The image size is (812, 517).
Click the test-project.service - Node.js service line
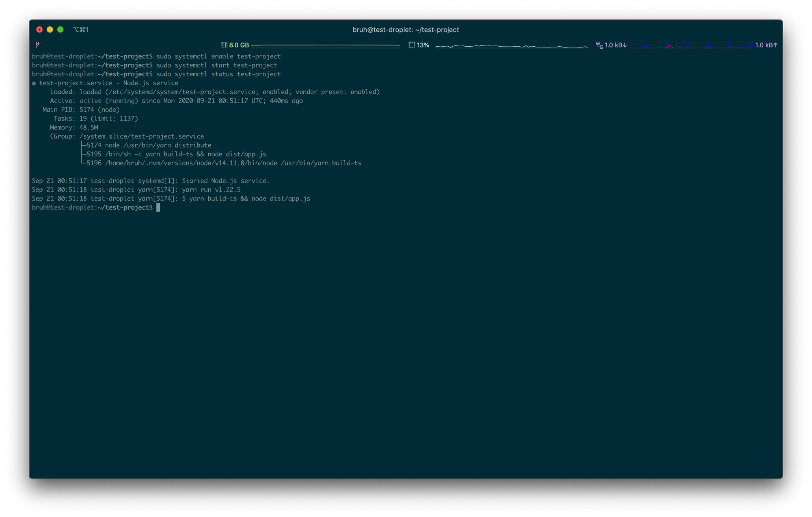[108, 83]
